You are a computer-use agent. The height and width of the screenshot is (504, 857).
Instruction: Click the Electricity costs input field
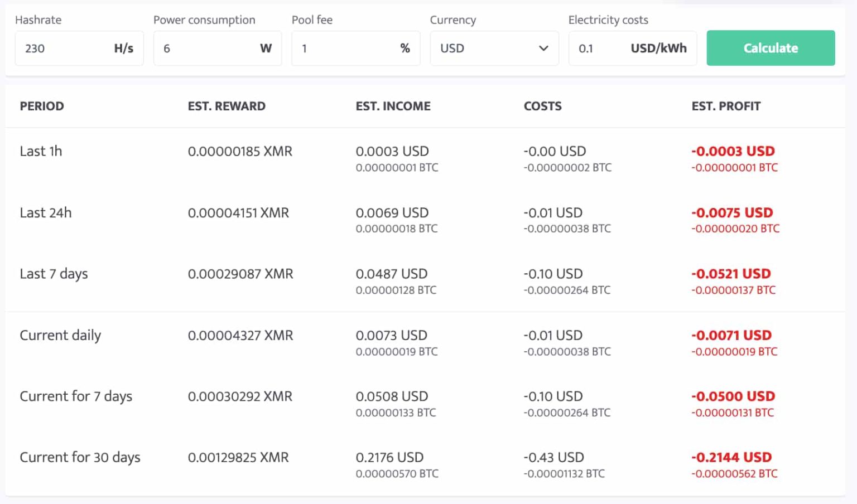tap(632, 49)
